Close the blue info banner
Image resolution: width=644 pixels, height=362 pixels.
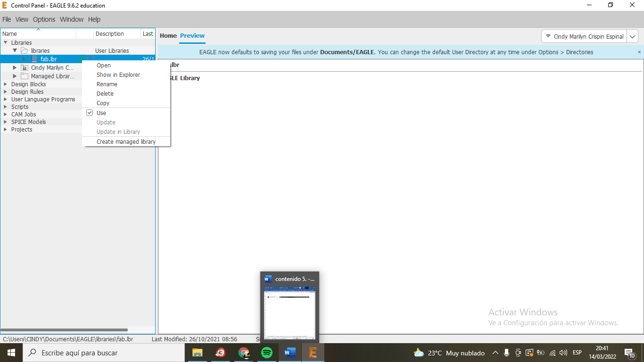tap(639, 52)
